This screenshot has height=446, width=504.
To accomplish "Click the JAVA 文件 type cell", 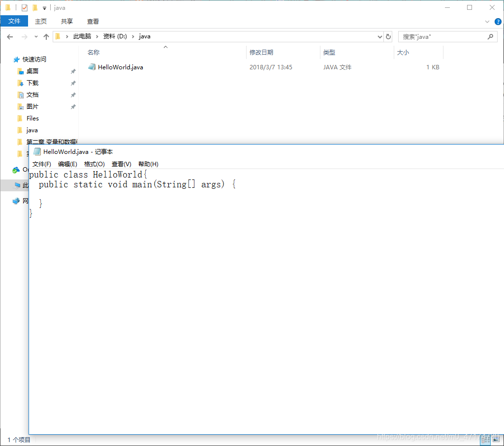I will coord(337,67).
